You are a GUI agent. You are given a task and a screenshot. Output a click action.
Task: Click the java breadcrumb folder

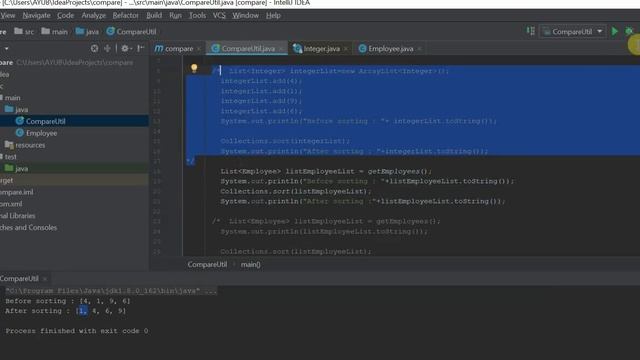pyautogui.click(x=87, y=31)
